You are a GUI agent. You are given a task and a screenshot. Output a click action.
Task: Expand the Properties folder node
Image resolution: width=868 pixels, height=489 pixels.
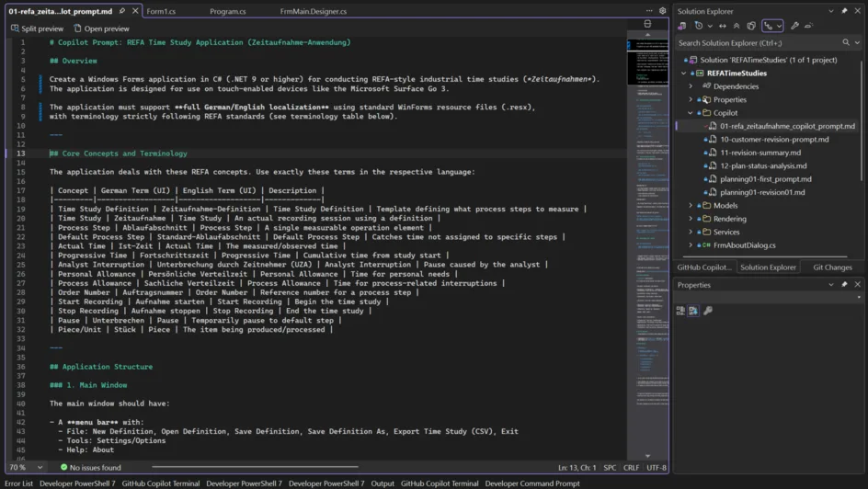(x=691, y=99)
